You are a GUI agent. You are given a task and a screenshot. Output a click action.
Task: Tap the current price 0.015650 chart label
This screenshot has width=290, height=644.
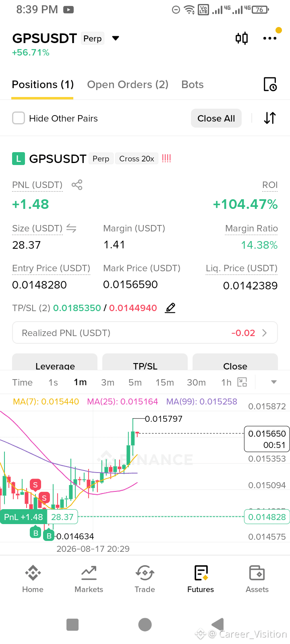(267, 439)
